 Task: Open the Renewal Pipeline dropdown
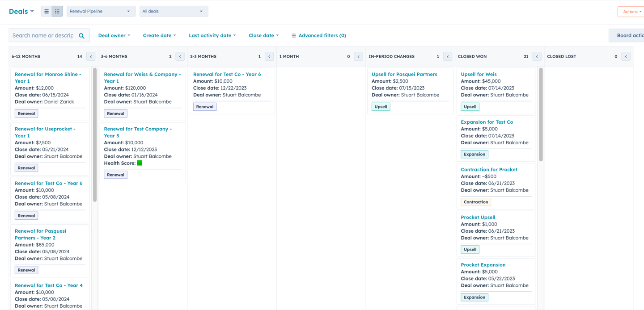[x=101, y=11]
